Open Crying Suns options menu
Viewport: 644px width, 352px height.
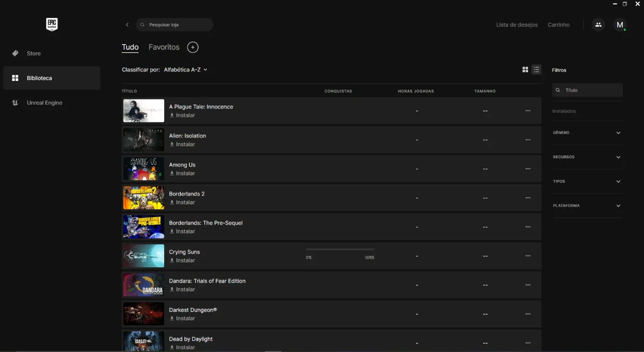[x=528, y=255]
